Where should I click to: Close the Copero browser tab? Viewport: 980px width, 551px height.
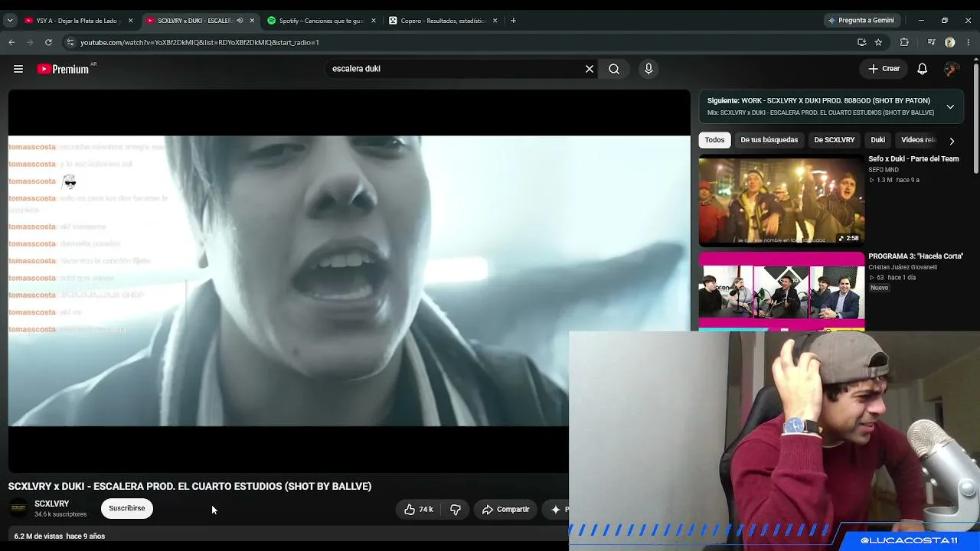(495, 21)
